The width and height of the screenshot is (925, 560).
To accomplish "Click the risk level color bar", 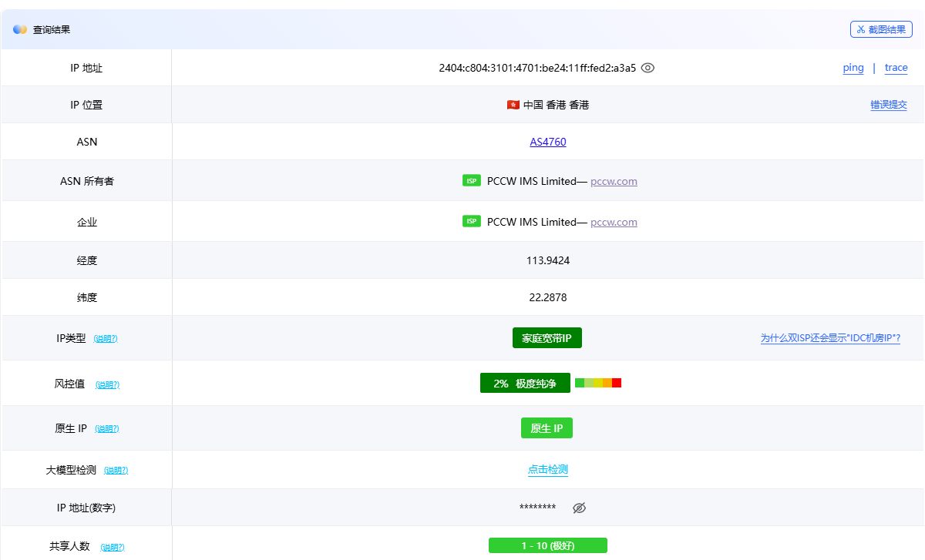I will pyautogui.click(x=598, y=383).
